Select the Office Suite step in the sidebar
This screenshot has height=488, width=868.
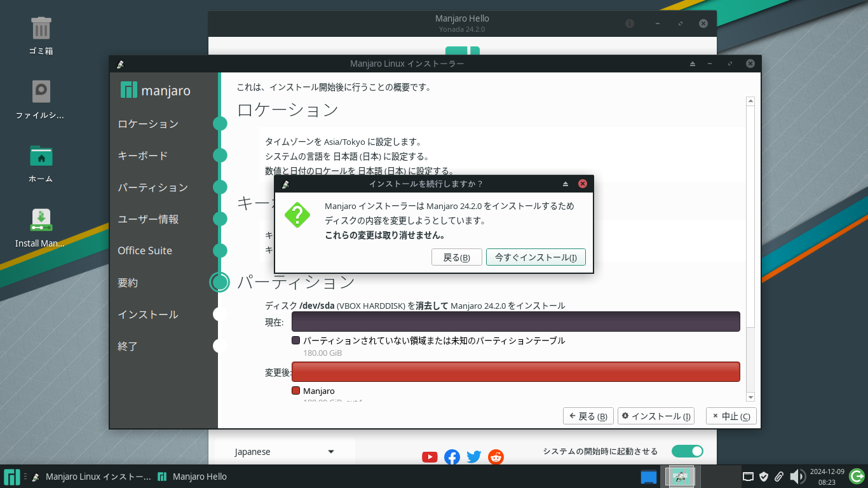pyautogui.click(x=145, y=251)
